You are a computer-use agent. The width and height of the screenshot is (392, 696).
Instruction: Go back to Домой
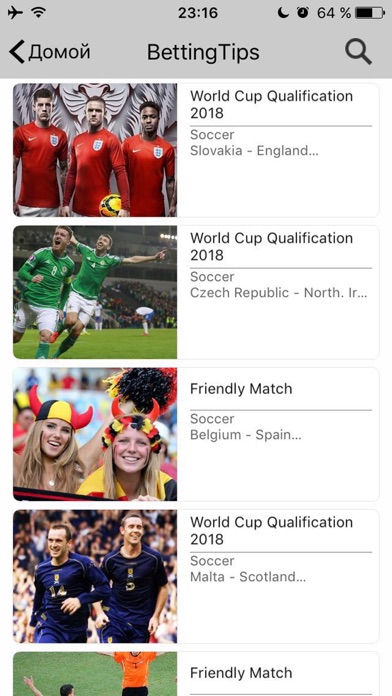(x=49, y=52)
